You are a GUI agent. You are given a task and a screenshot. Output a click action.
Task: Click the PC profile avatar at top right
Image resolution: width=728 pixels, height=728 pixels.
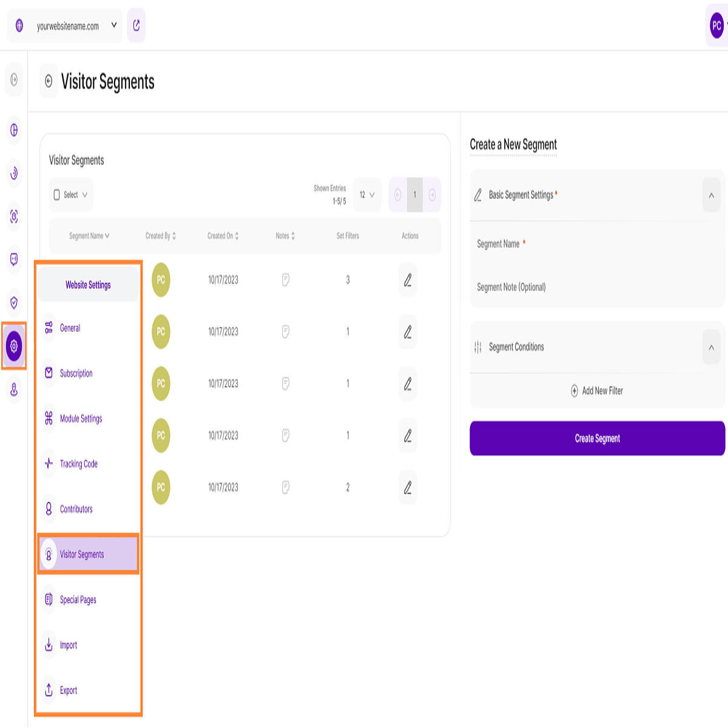tap(716, 25)
